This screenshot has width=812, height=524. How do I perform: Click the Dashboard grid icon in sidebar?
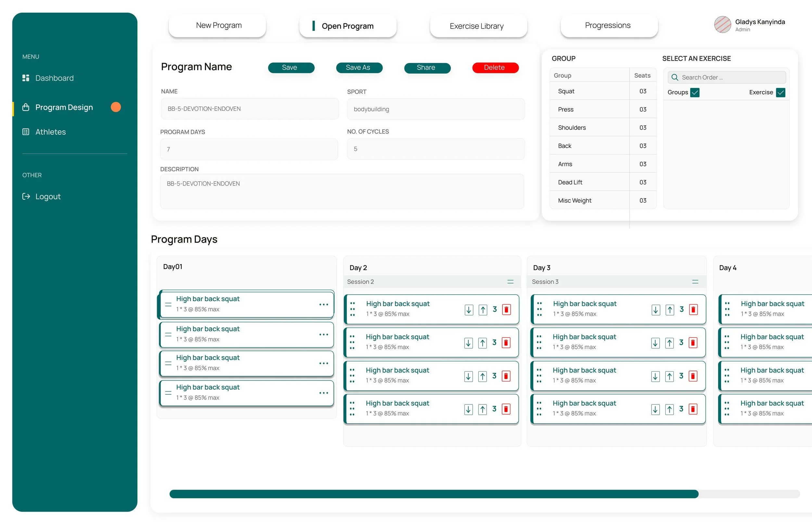pyautogui.click(x=26, y=78)
